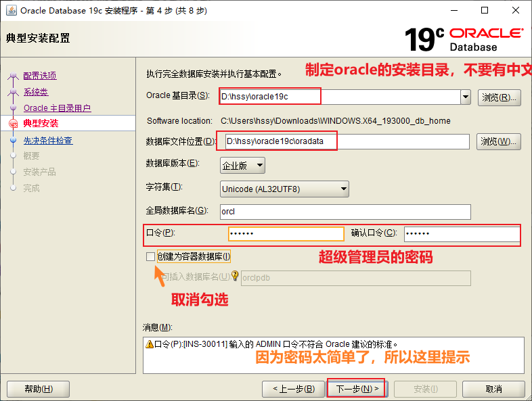
Task: Click the 消息(M) label
Action: coord(158,327)
